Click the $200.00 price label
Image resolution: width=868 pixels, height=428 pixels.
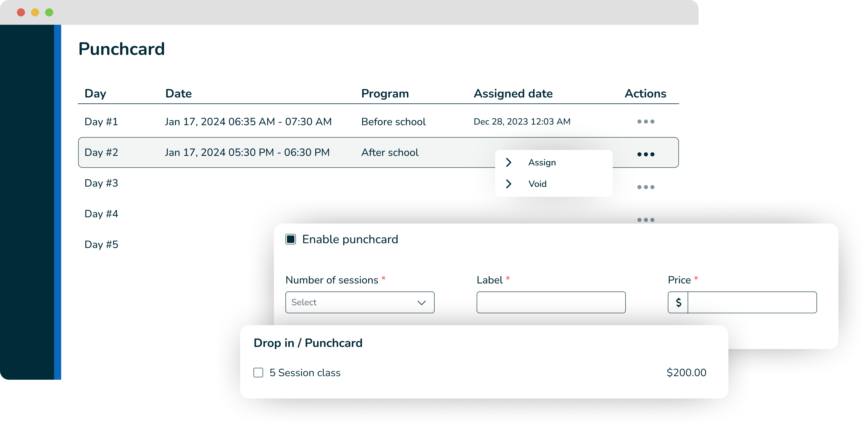(x=686, y=373)
